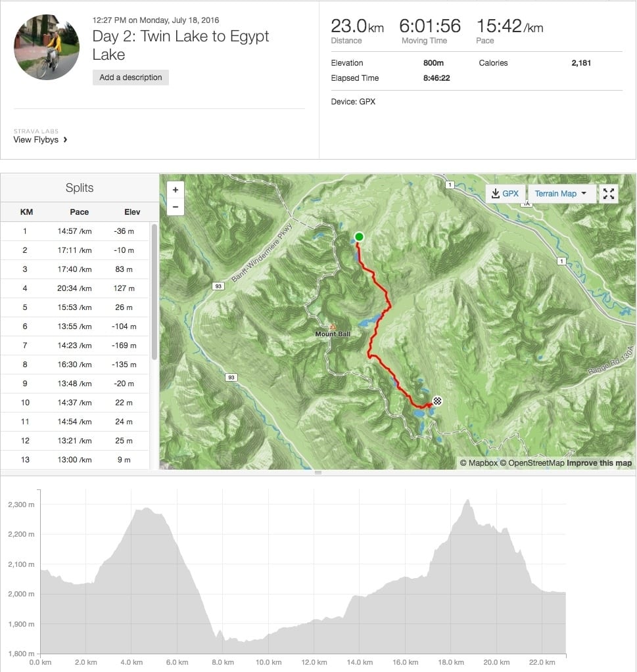The width and height of the screenshot is (637, 672).
Task: Download the GPX file
Action: [505, 193]
